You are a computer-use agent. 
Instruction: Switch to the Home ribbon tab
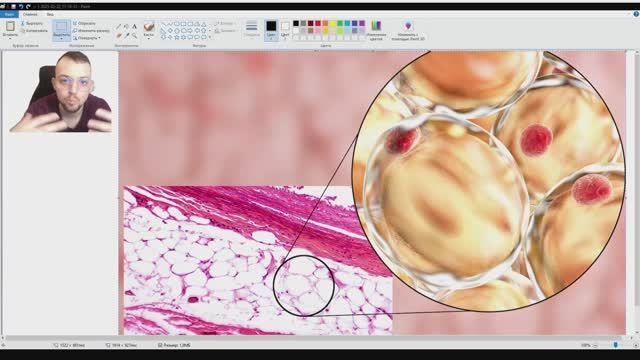tap(30, 14)
